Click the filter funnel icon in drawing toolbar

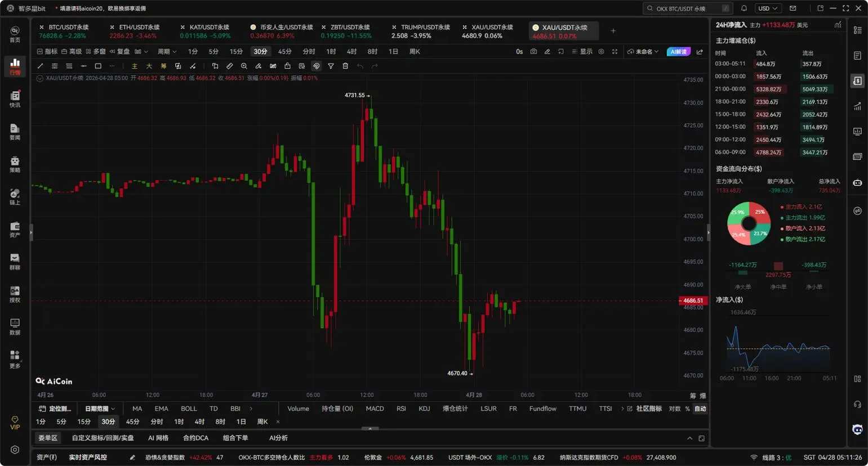pyautogui.click(x=331, y=66)
